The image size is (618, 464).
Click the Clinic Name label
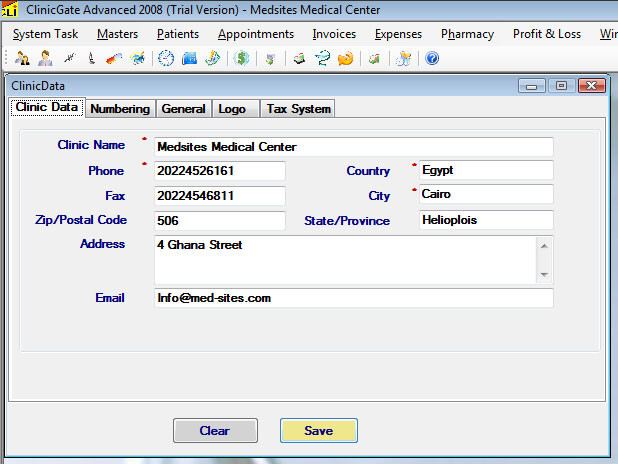91,145
